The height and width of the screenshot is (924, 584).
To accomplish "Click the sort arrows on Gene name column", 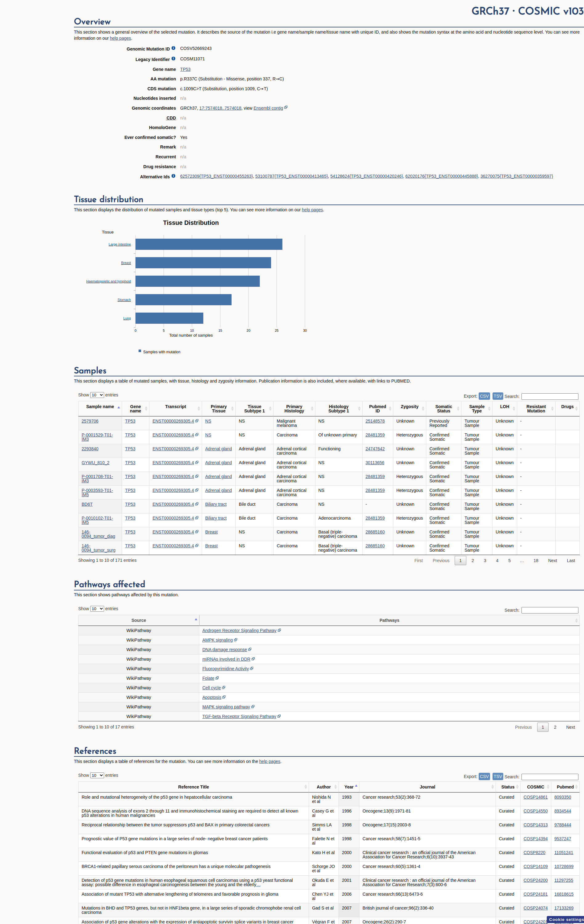I will click(x=146, y=409).
